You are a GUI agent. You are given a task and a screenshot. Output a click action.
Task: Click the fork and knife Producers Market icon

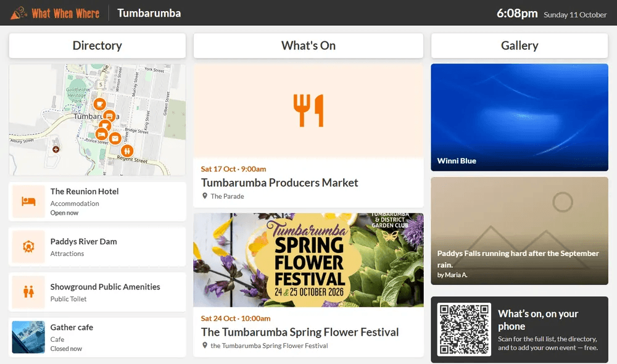tap(308, 110)
